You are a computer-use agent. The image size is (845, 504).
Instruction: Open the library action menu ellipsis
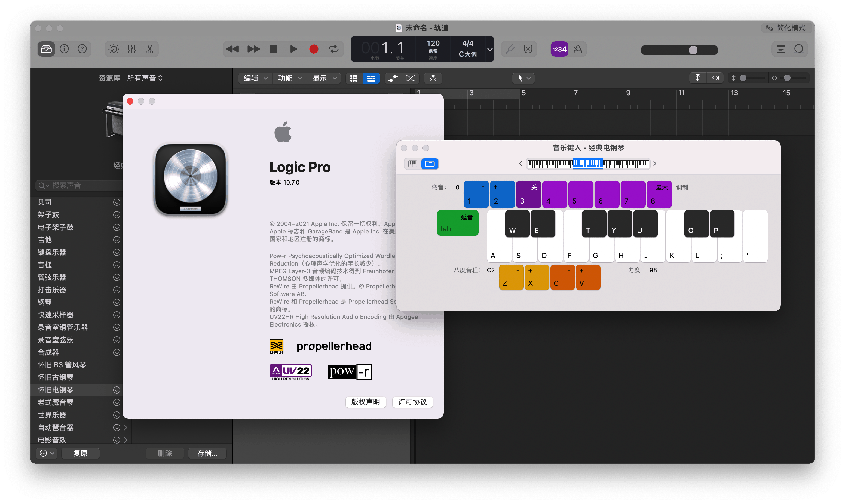pos(47,453)
